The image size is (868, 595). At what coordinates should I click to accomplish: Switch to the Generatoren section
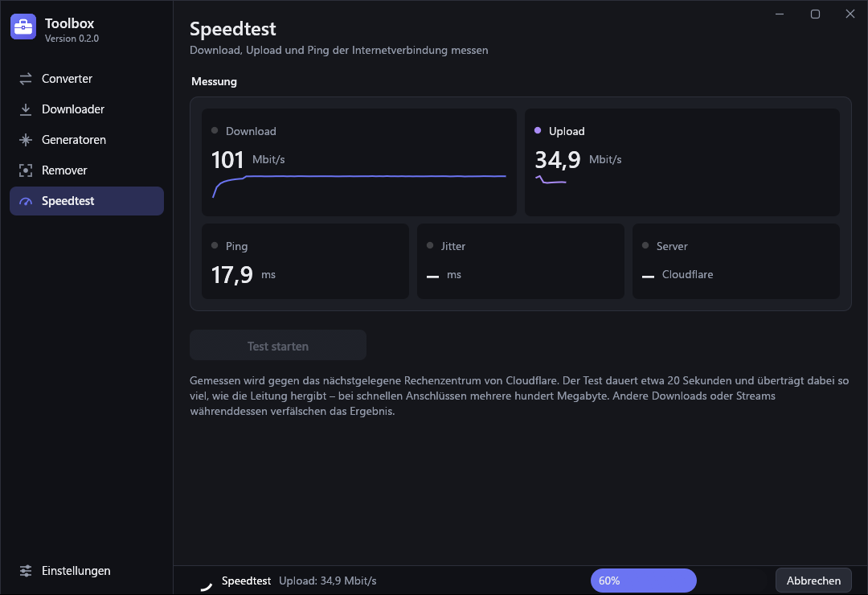click(x=87, y=140)
